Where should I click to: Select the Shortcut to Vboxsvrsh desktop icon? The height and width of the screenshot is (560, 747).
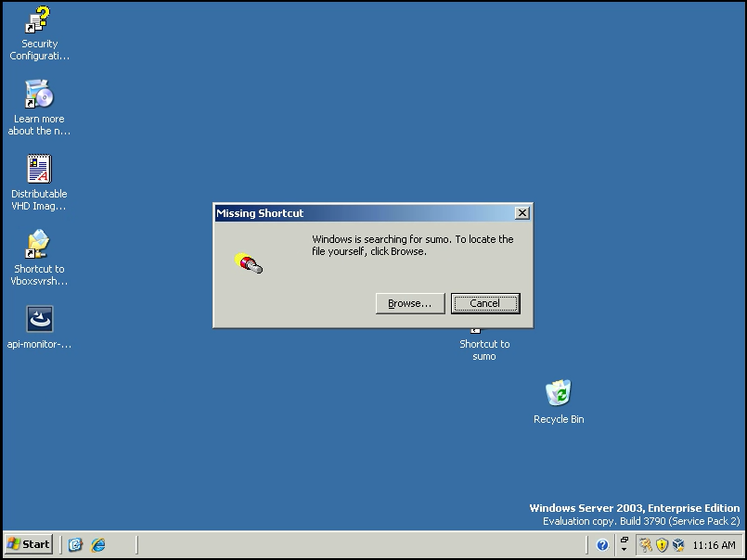tap(39, 245)
